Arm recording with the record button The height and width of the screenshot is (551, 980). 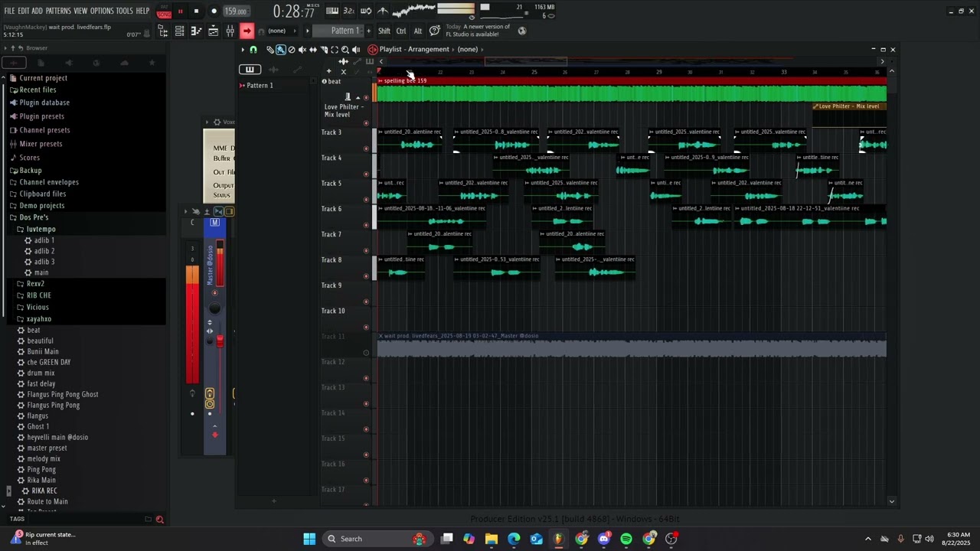coord(214,11)
